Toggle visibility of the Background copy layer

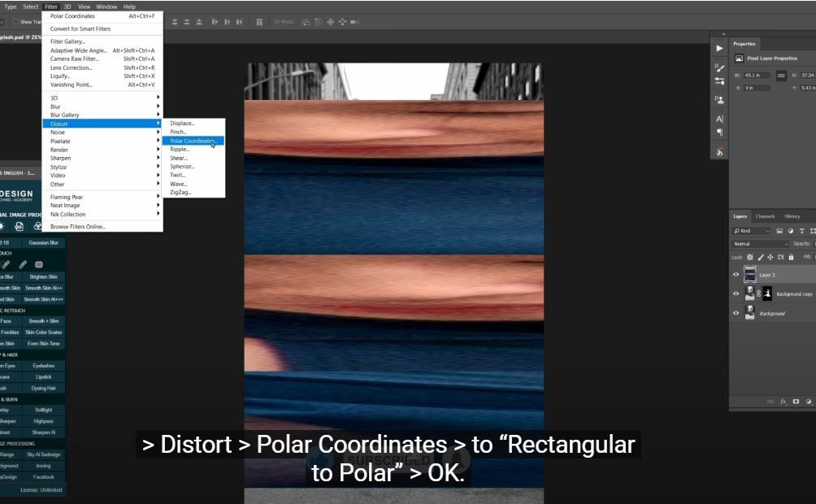coord(736,294)
